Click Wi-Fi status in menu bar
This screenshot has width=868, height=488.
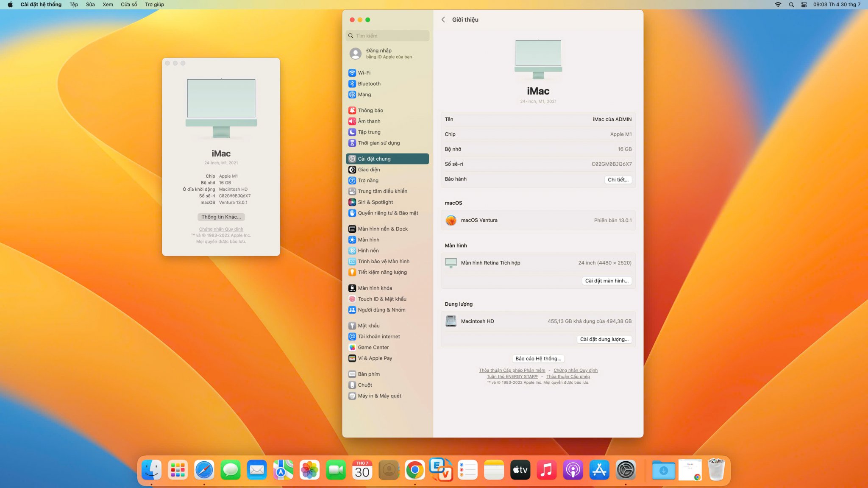(x=778, y=5)
